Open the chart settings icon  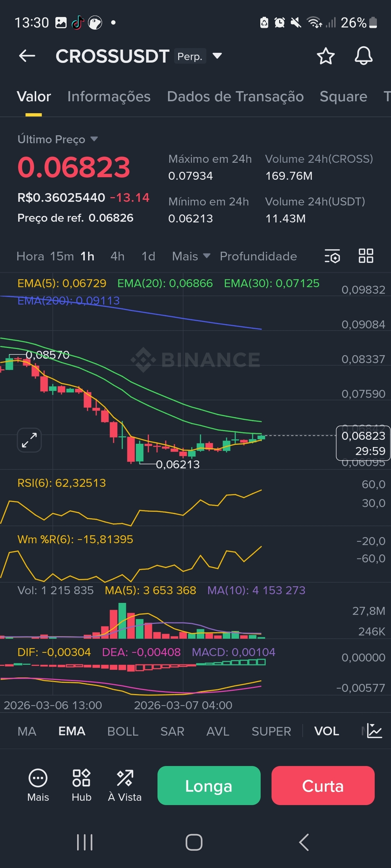[332, 256]
